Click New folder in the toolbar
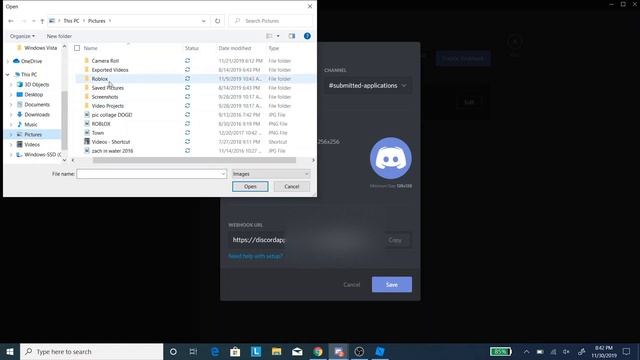The width and height of the screenshot is (640, 360). [59, 36]
